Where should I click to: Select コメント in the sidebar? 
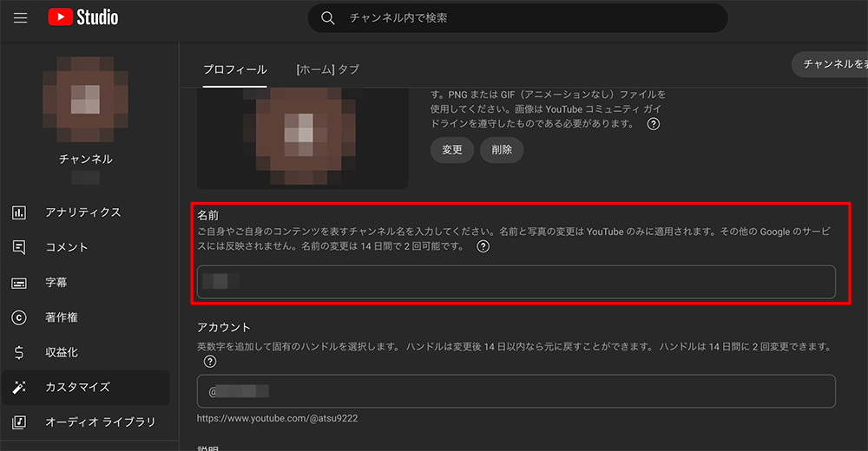67,247
